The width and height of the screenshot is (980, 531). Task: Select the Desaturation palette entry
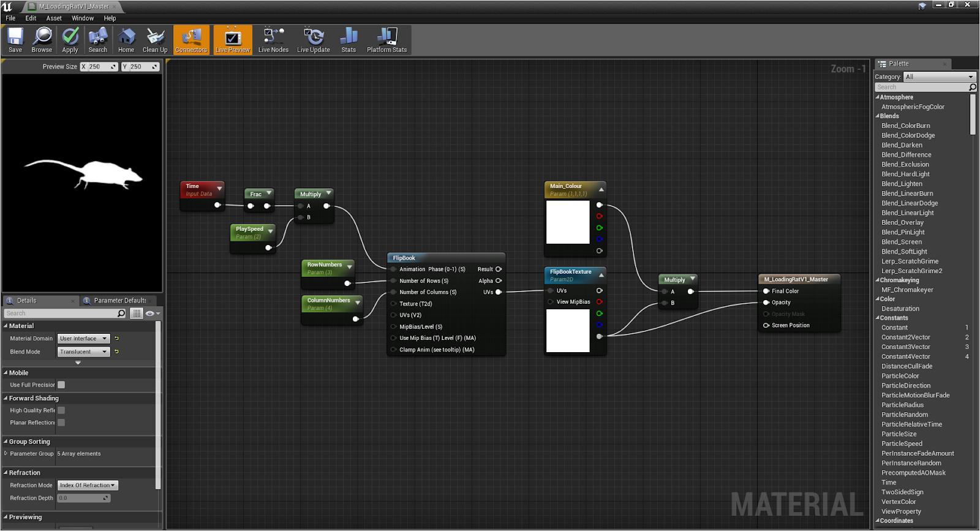pyautogui.click(x=900, y=309)
